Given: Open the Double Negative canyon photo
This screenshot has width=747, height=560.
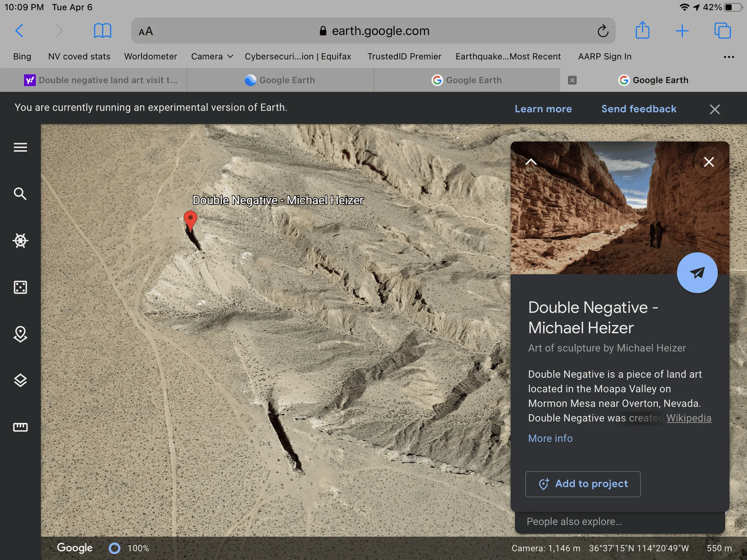Looking at the screenshot, I should coord(620,208).
